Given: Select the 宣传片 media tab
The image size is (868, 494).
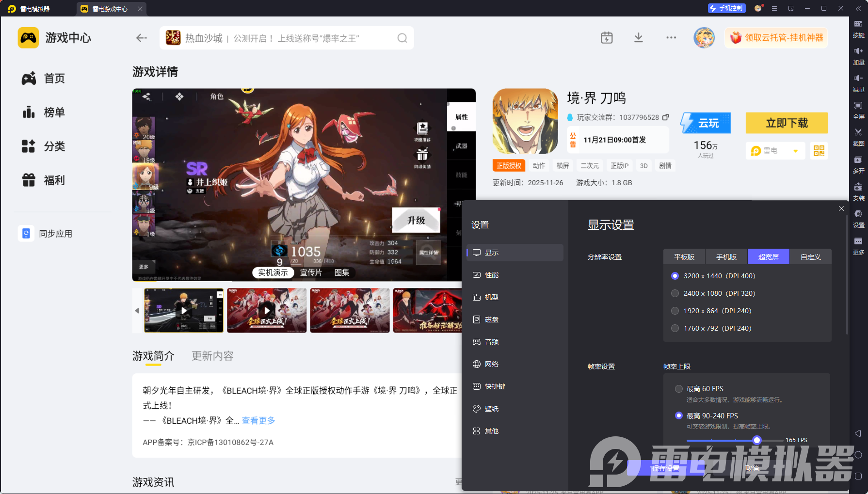Looking at the screenshot, I should [311, 272].
